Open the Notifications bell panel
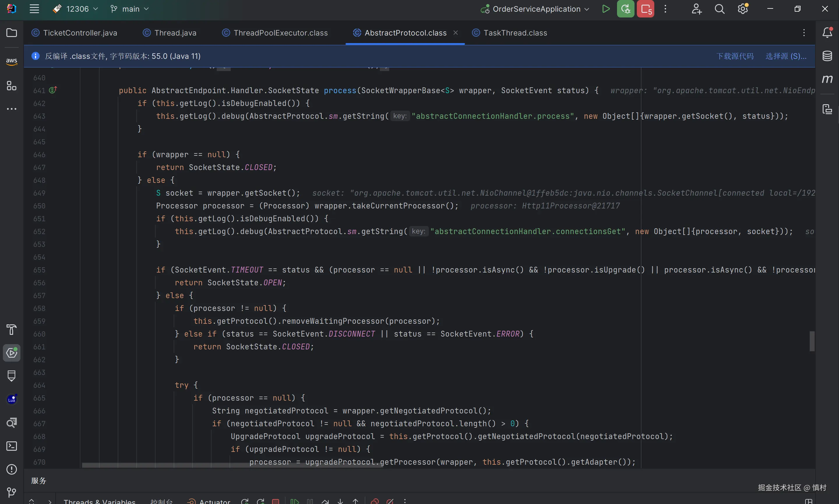The image size is (839, 504). pyautogui.click(x=827, y=33)
